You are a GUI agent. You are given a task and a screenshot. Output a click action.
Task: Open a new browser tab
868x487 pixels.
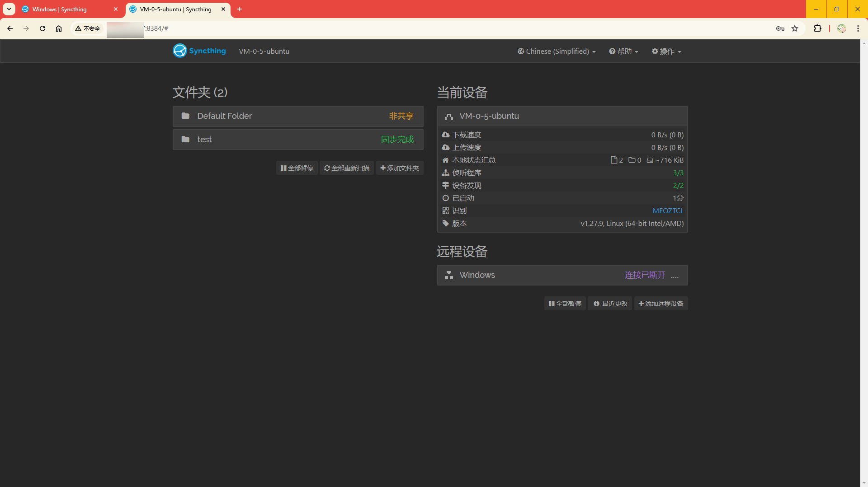point(240,9)
